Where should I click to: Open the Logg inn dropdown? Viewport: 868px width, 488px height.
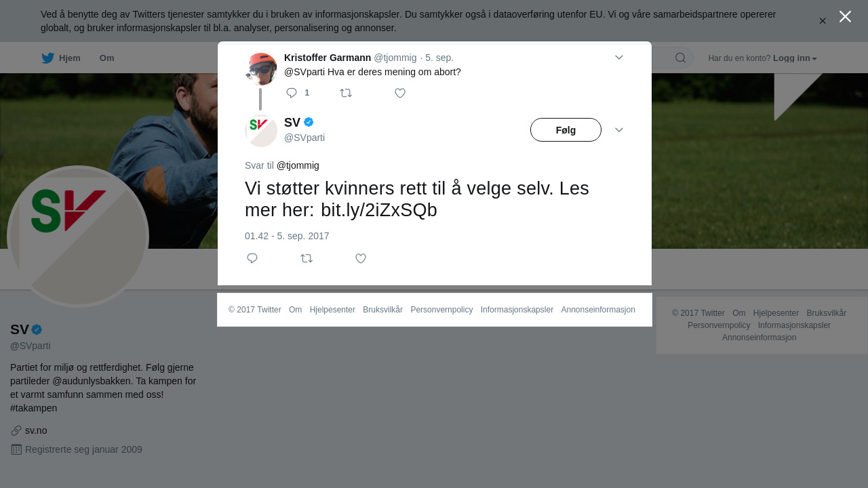pos(795,58)
